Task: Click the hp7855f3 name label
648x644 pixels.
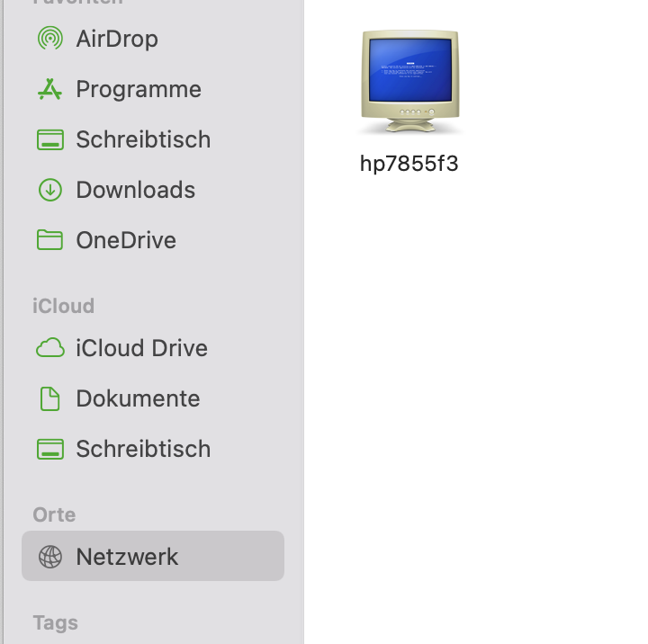Action: point(409,164)
